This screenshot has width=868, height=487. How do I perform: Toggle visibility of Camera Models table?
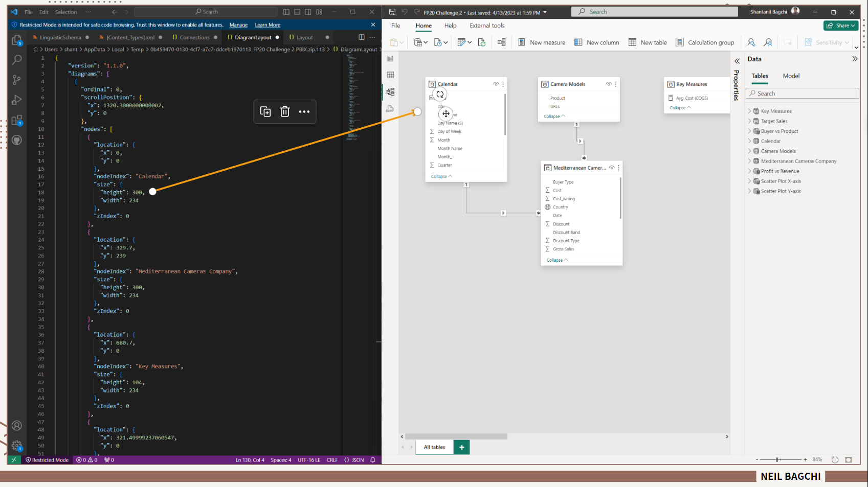pos(608,84)
